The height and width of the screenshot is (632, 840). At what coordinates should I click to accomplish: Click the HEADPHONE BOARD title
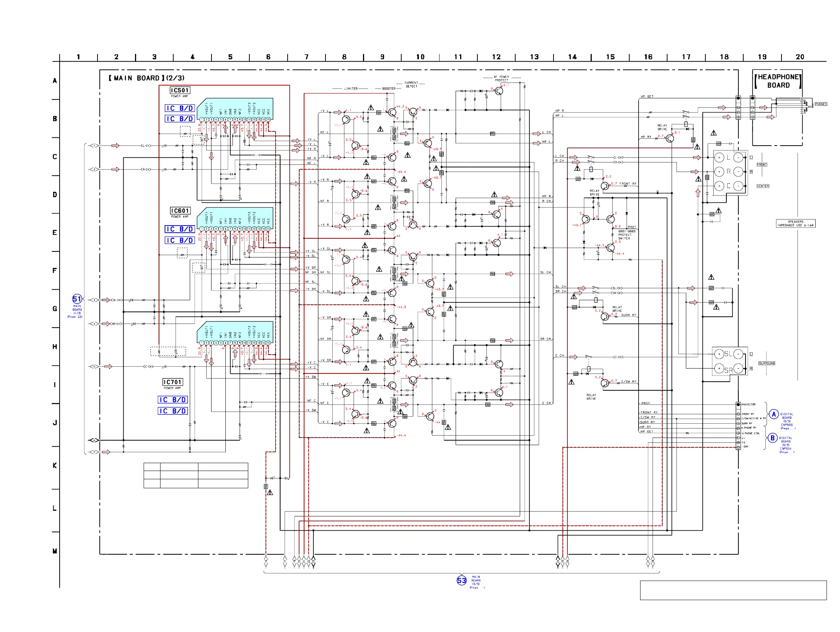click(x=778, y=81)
